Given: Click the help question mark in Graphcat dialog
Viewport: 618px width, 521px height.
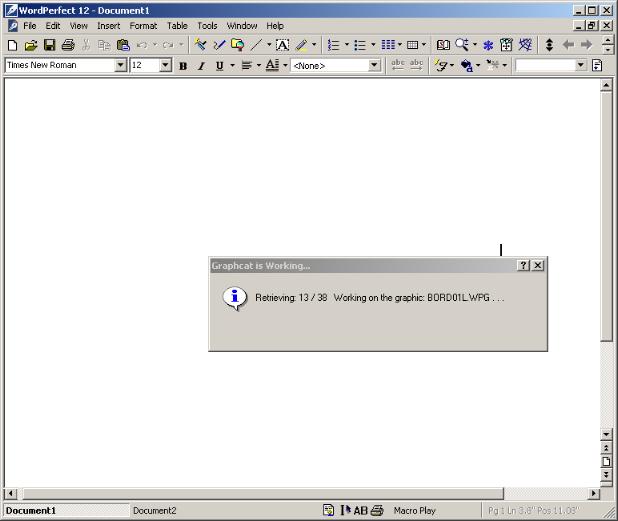Looking at the screenshot, I should [523, 265].
